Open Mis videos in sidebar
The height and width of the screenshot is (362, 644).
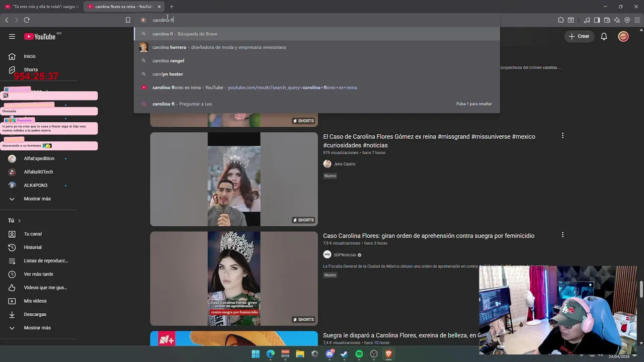35,301
